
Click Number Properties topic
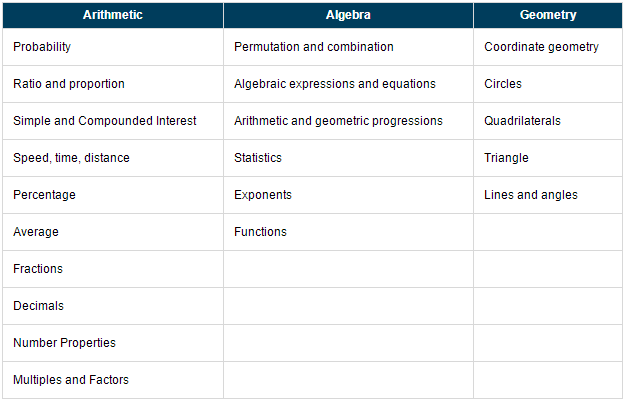(x=65, y=343)
